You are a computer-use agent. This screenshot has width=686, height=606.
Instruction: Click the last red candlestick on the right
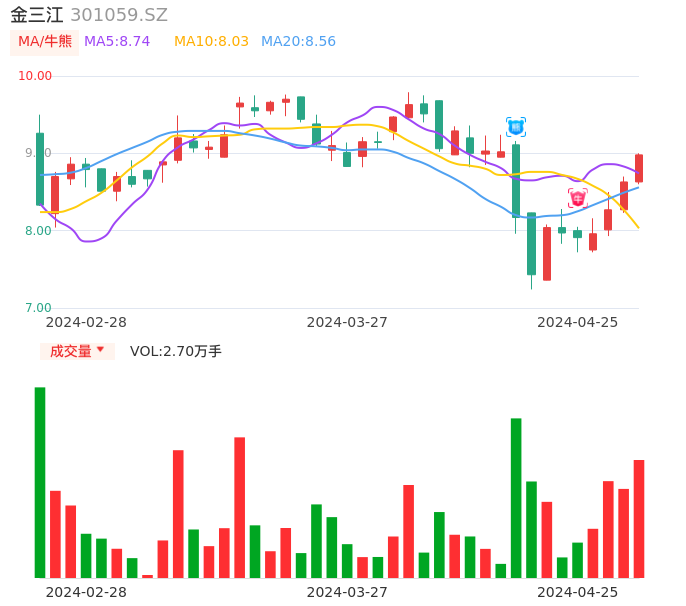tap(639, 168)
